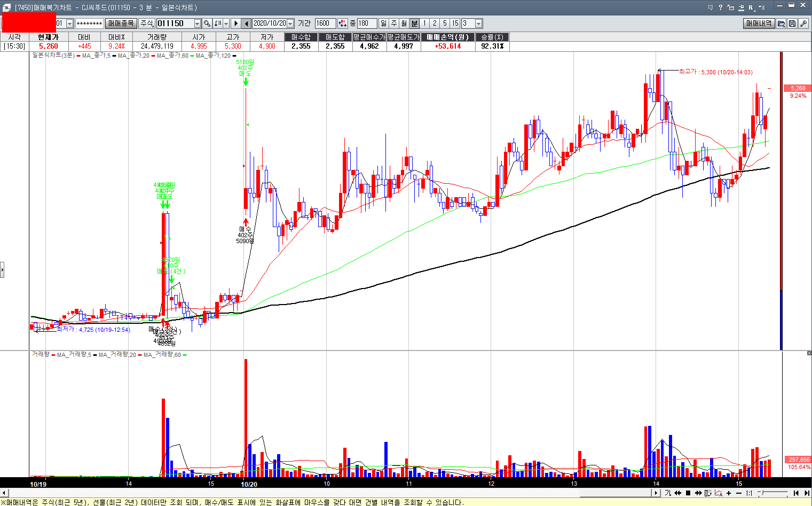Select the 2 minute interval button
This screenshot has width=812, height=506.
435,24
